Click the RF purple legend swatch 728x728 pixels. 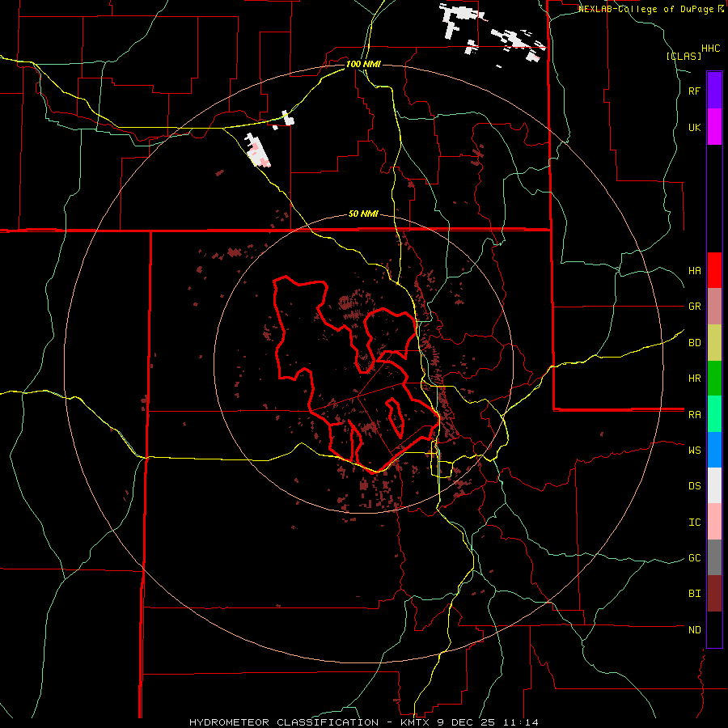click(x=714, y=91)
